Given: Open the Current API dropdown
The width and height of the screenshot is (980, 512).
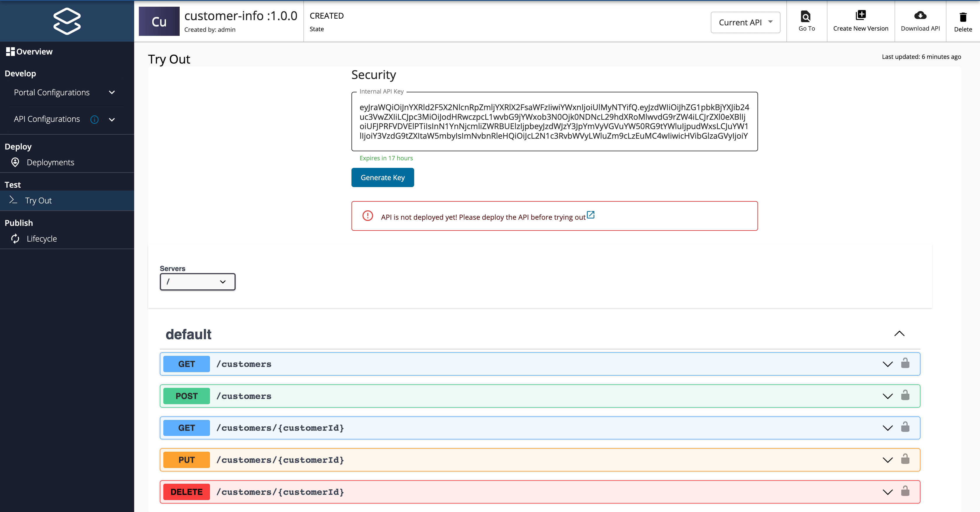Looking at the screenshot, I should coord(745,22).
